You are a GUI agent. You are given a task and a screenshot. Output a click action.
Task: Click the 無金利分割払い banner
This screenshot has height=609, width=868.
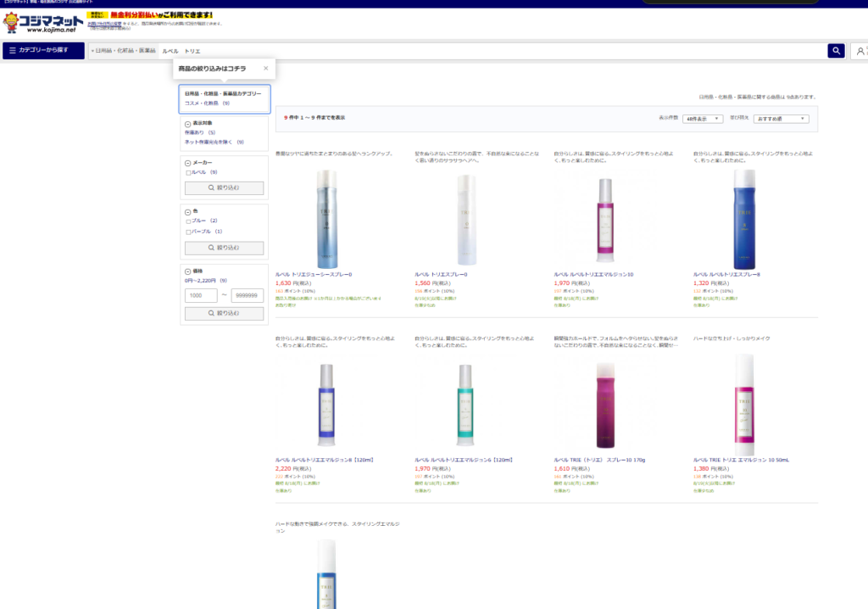(x=151, y=15)
